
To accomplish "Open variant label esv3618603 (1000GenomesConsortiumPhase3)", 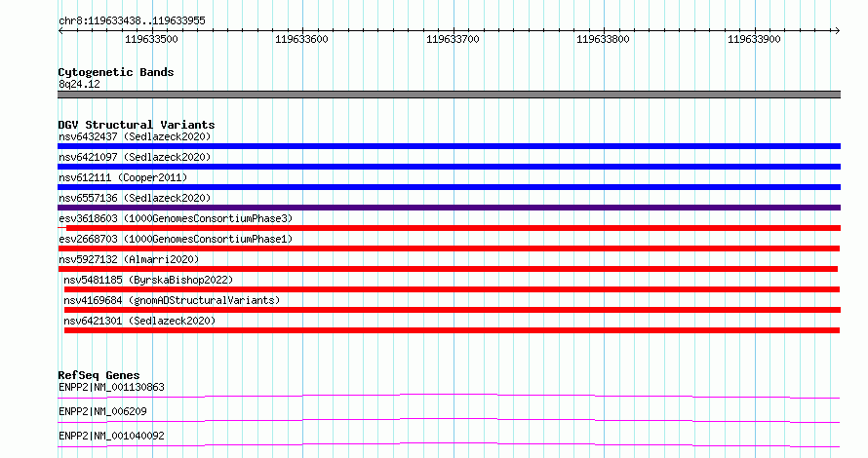I will click(176, 218).
